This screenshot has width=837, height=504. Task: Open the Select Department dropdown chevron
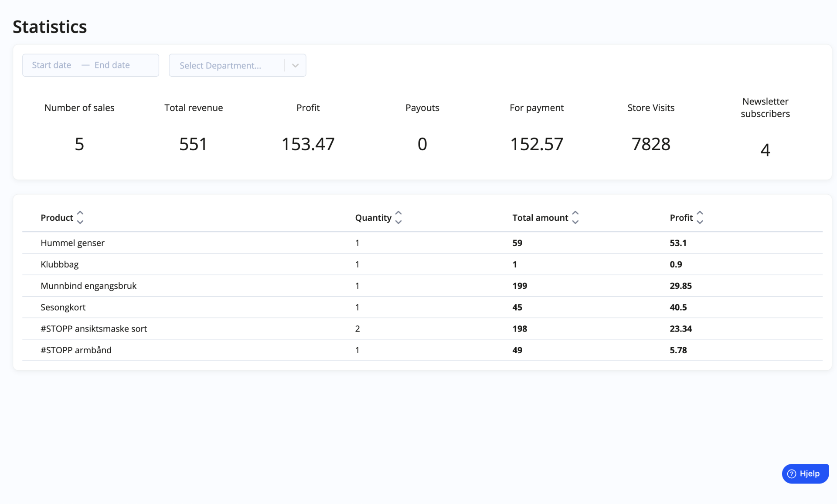(x=295, y=65)
